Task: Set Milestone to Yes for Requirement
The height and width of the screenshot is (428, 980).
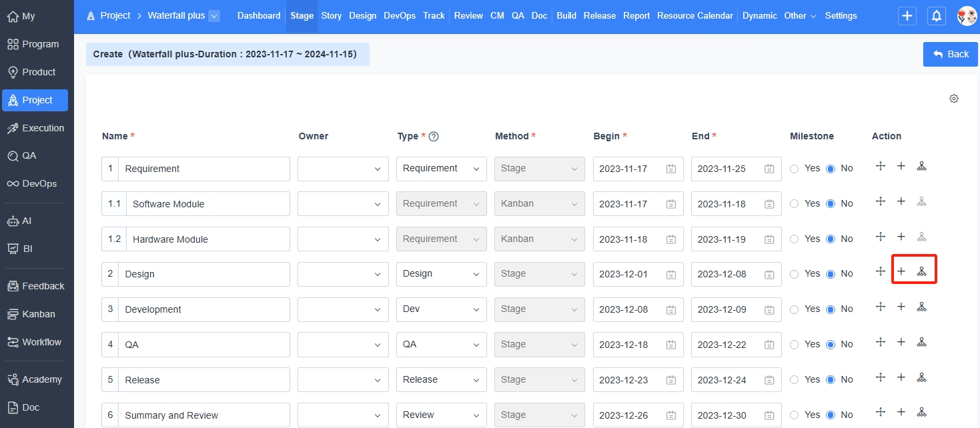Action: [794, 169]
